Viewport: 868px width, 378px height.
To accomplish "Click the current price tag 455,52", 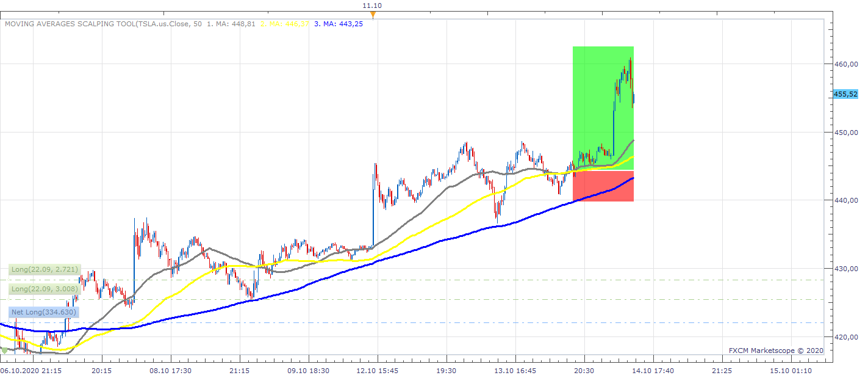I will (845, 94).
